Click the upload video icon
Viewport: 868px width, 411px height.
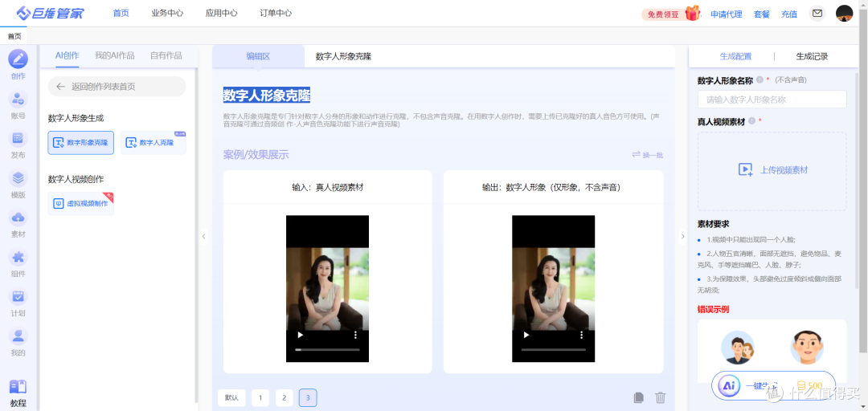[x=746, y=170]
